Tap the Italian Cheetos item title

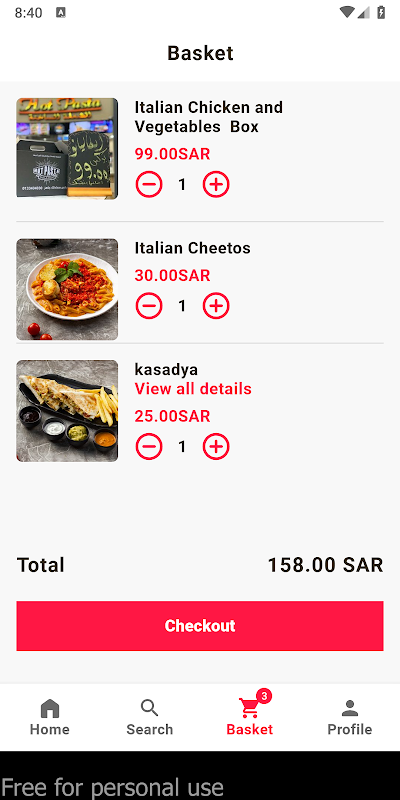[193, 248]
